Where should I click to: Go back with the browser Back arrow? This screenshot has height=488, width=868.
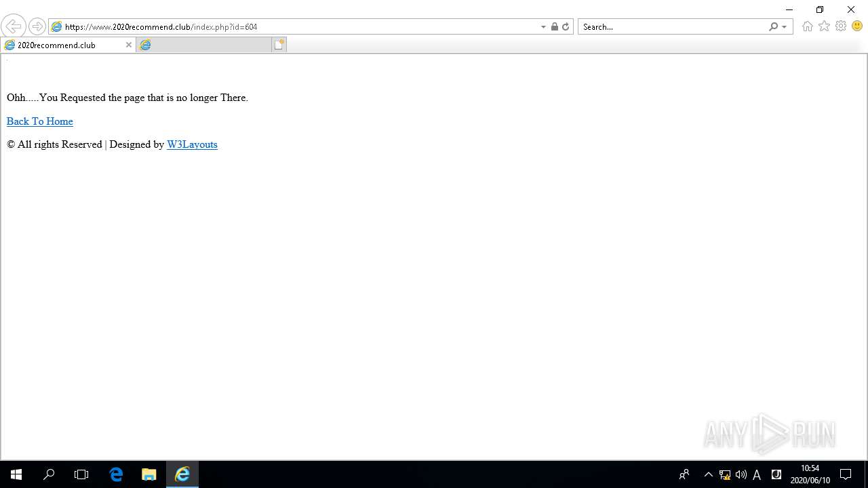[x=13, y=27]
